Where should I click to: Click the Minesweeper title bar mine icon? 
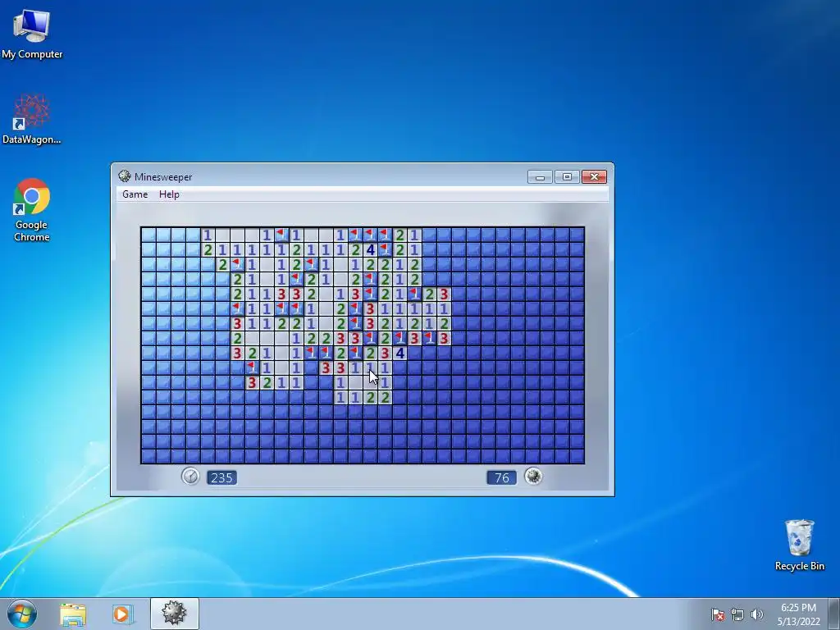(125, 176)
